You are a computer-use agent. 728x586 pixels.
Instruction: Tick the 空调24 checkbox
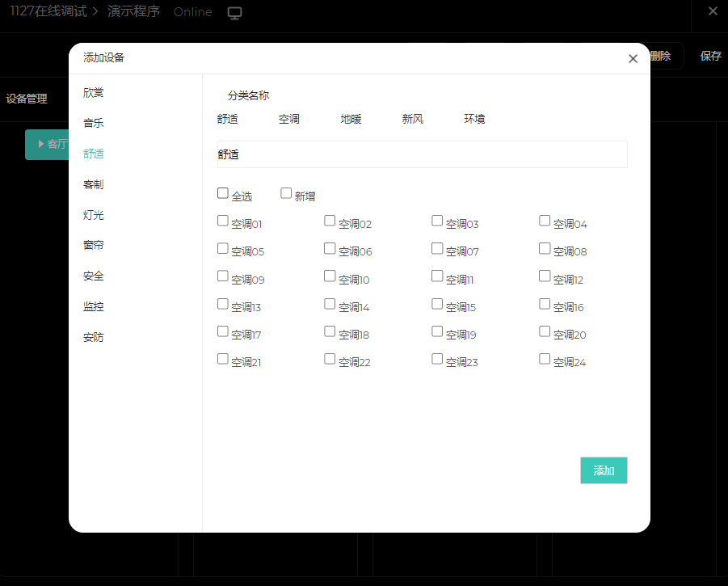point(545,359)
